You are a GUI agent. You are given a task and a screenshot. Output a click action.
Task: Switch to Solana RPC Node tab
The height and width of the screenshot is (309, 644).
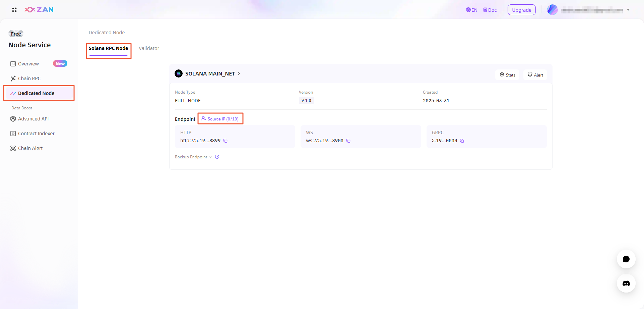[108, 48]
